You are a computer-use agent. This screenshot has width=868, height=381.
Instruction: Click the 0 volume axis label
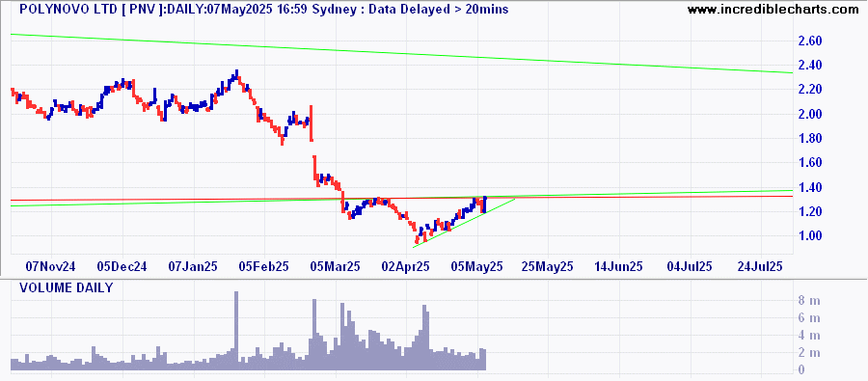(x=801, y=369)
